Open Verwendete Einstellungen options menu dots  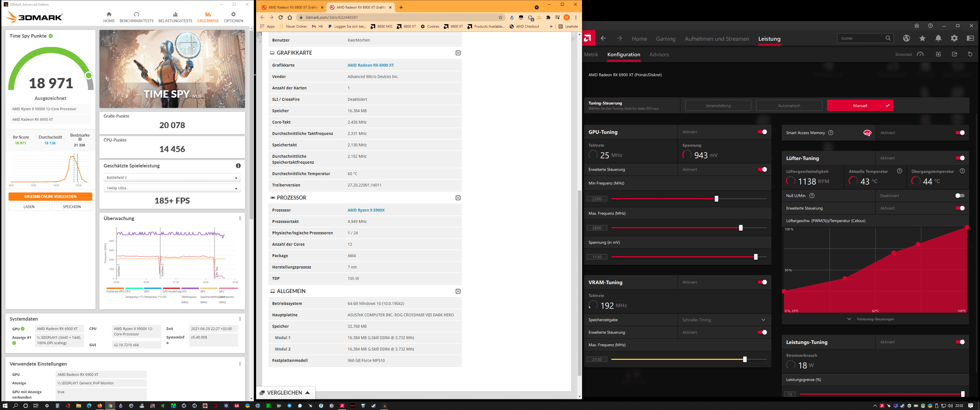(x=240, y=364)
